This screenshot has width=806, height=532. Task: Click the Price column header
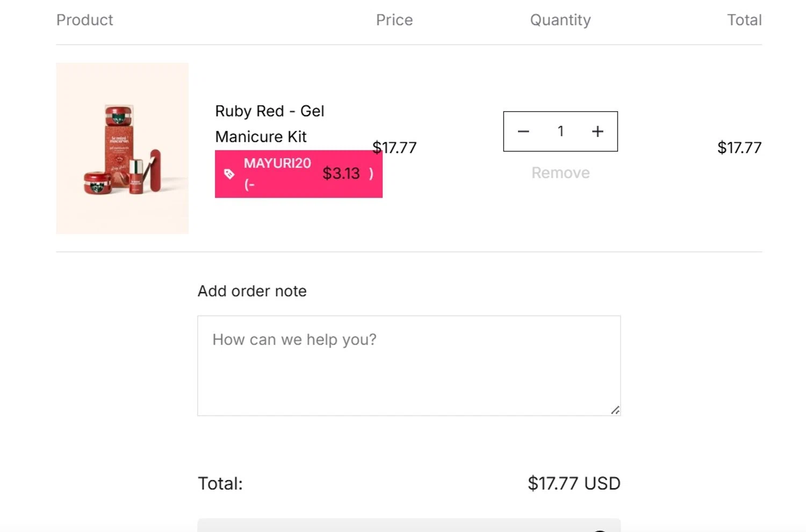pyautogui.click(x=394, y=20)
